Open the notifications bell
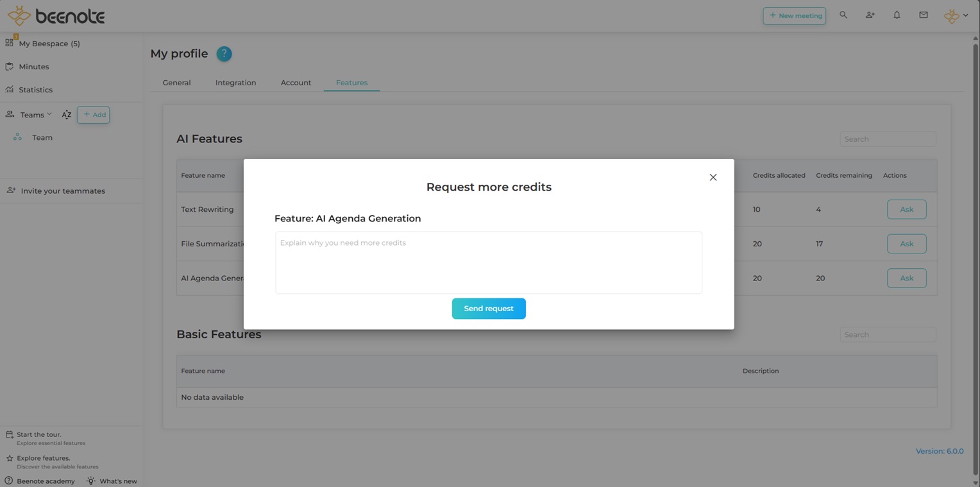 coord(897,15)
